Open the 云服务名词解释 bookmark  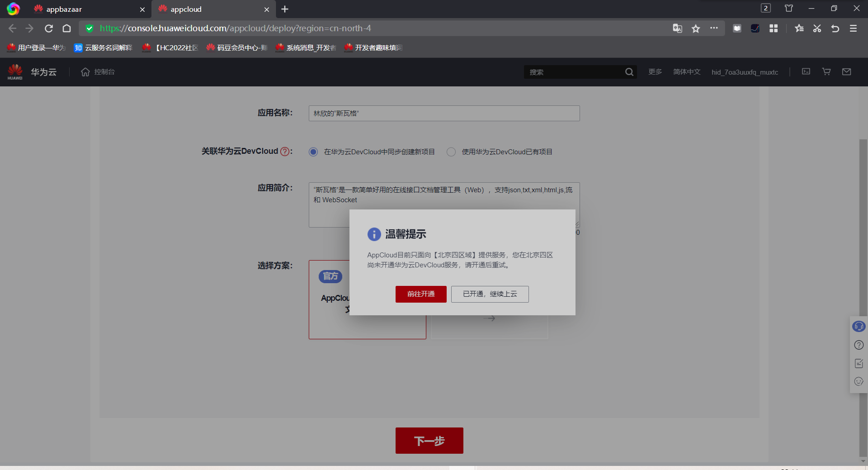[103, 48]
